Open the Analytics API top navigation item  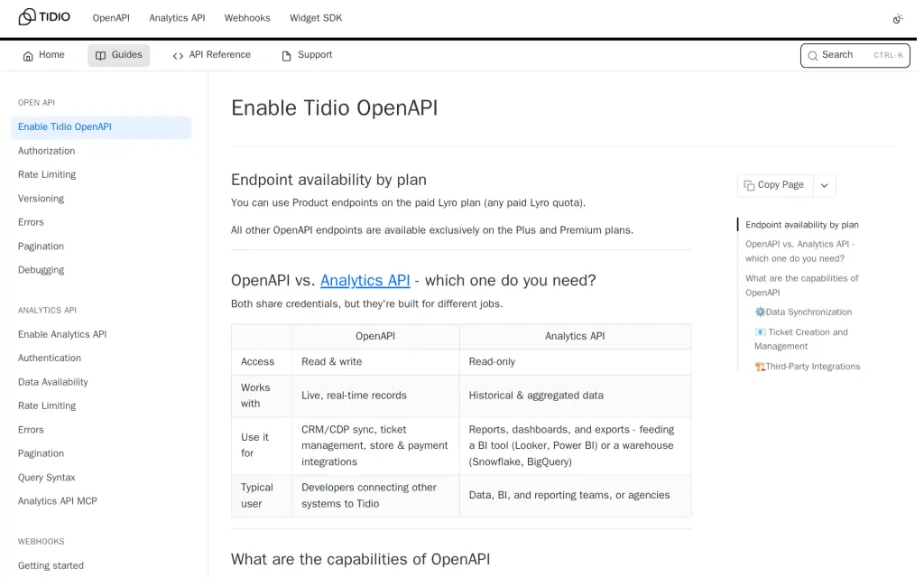click(x=177, y=18)
